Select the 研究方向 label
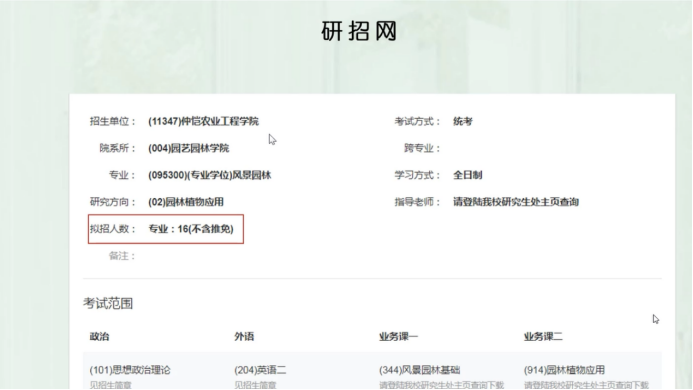The height and width of the screenshot is (390, 693). coord(112,202)
